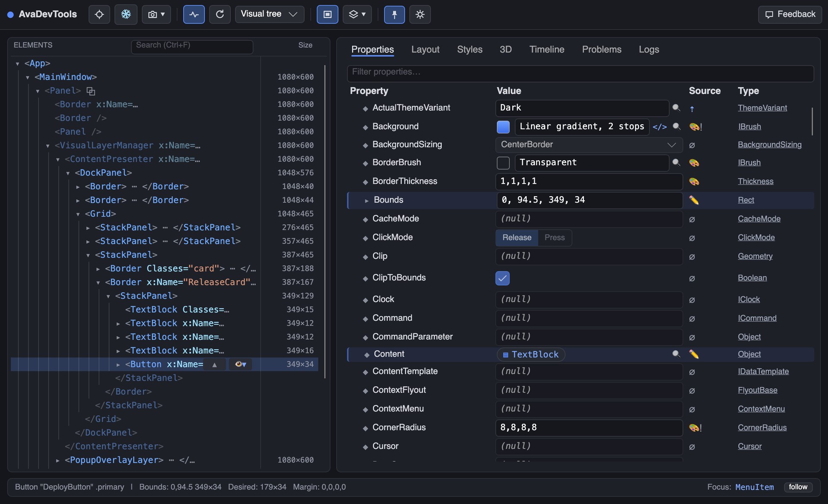Open the layers overlay menu
Screen dimensions: 828x504
point(357,14)
